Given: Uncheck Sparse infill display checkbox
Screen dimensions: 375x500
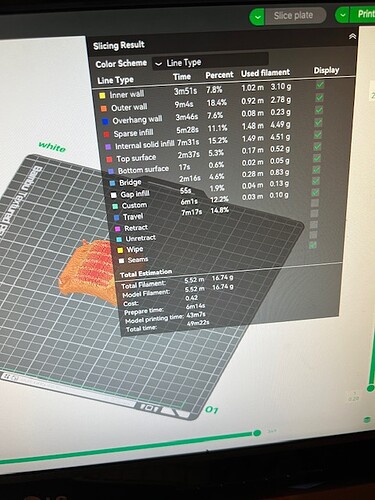Looking at the screenshot, I should [x=318, y=122].
